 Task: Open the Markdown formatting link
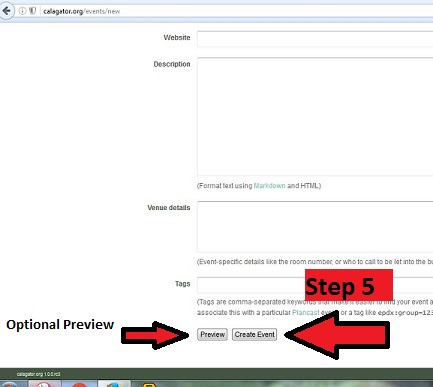269,186
